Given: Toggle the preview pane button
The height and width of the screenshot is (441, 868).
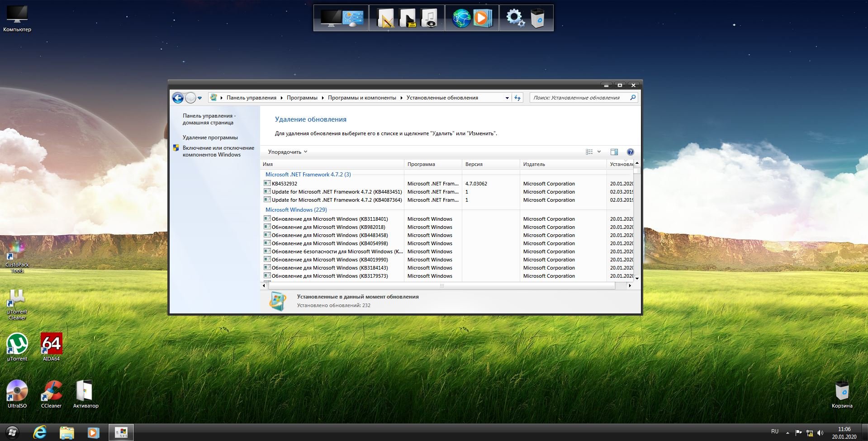Looking at the screenshot, I should [614, 152].
